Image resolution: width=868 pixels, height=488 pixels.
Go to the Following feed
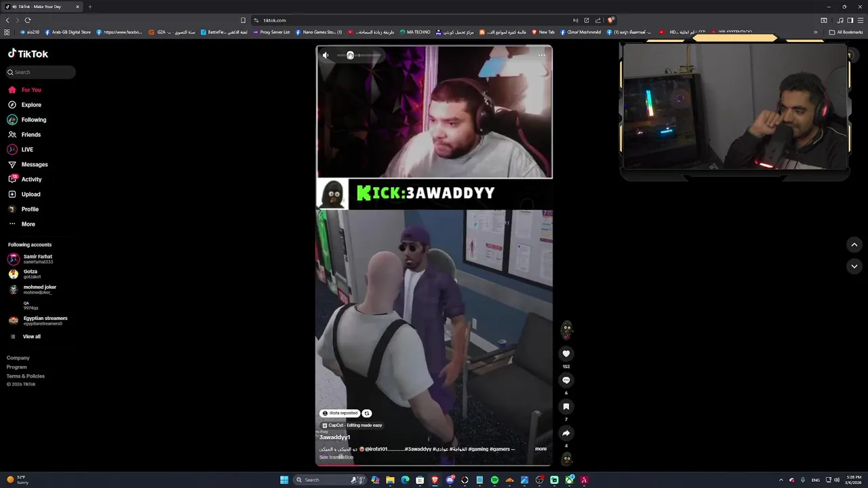coord(27,119)
